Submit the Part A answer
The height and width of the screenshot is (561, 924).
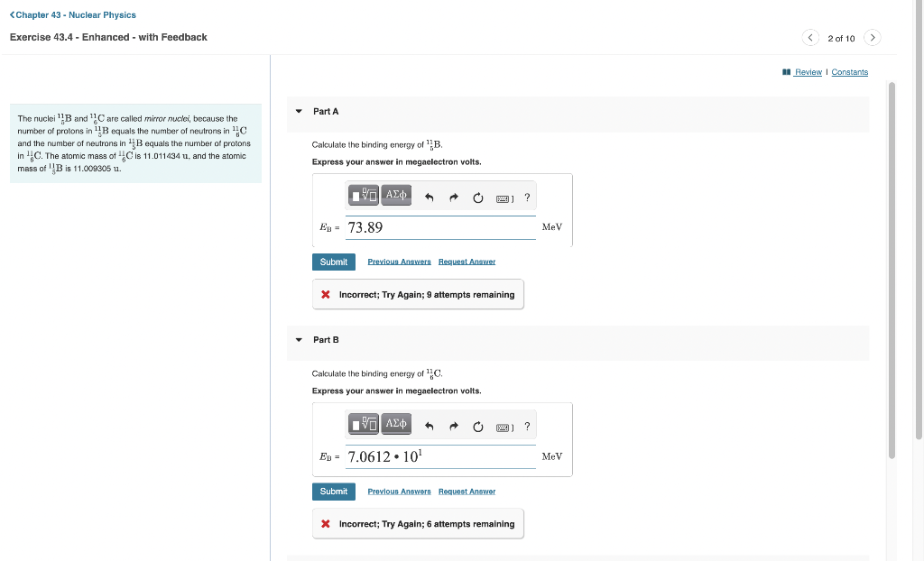[334, 262]
